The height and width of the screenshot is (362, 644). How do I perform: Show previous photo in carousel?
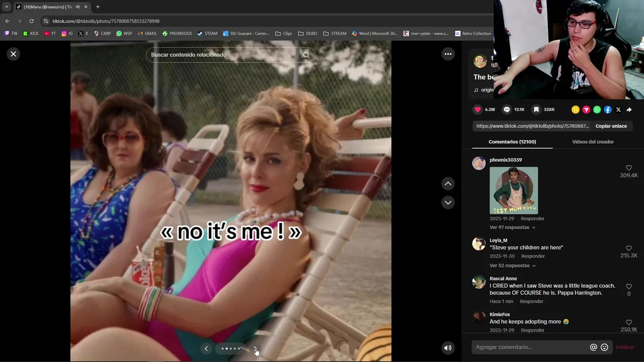(x=206, y=348)
